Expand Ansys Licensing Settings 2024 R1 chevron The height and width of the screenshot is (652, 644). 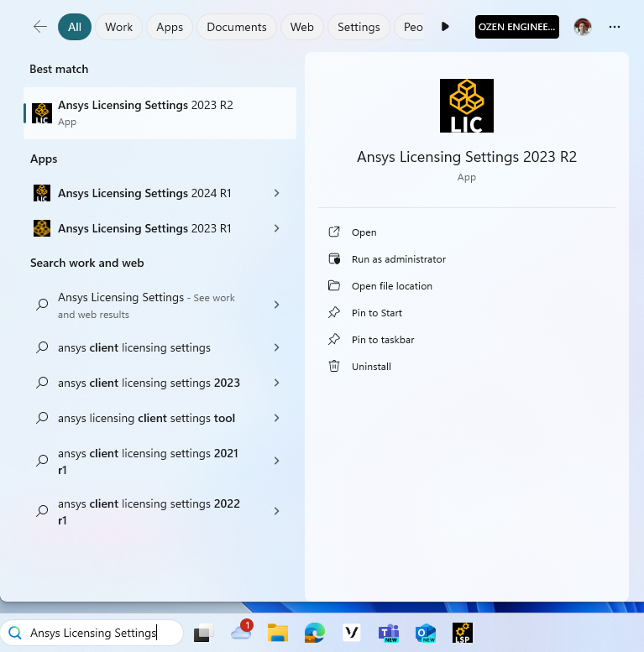[x=277, y=193]
